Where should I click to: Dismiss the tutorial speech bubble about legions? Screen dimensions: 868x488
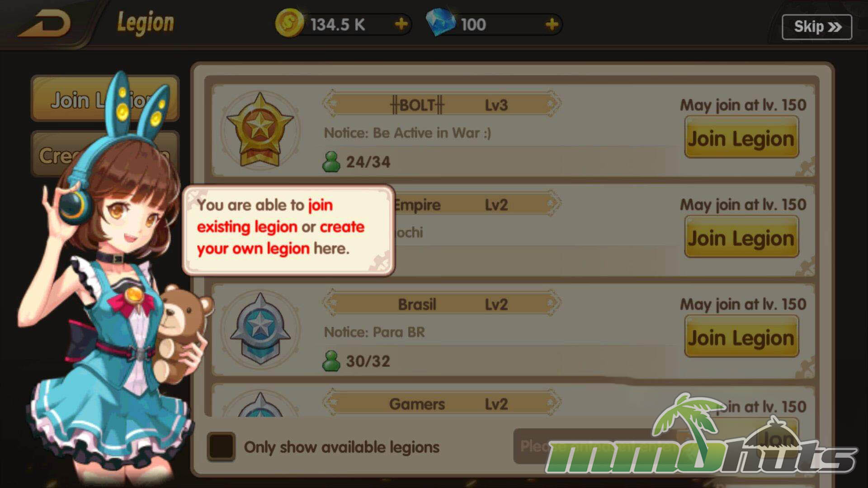pyautogui.click(x=288, y=230)
